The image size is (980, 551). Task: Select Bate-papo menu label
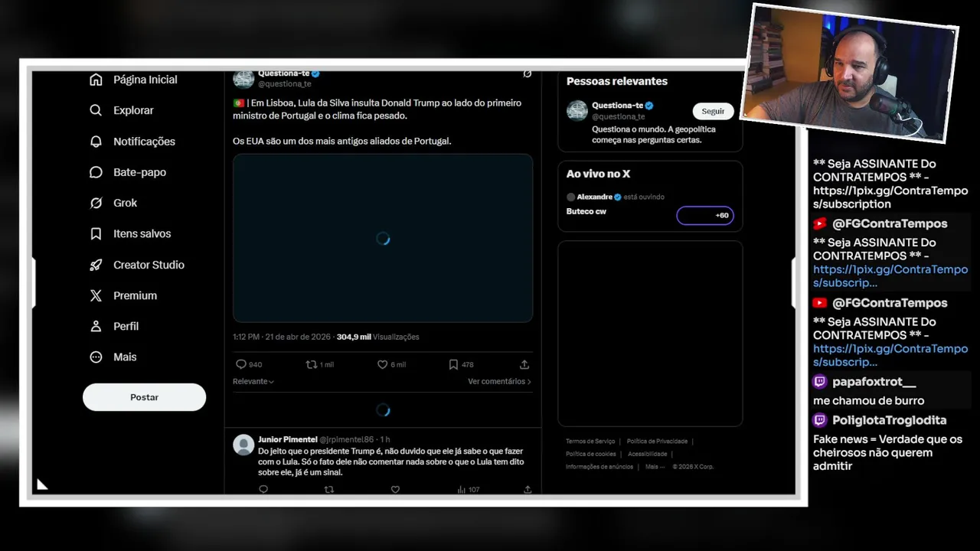tap(139, 172)
